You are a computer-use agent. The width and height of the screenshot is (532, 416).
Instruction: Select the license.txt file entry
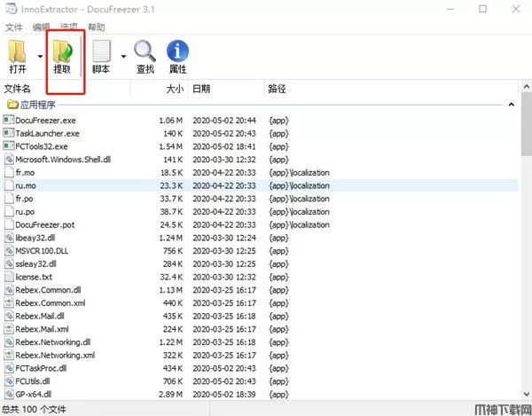click(x=35, y=277)
